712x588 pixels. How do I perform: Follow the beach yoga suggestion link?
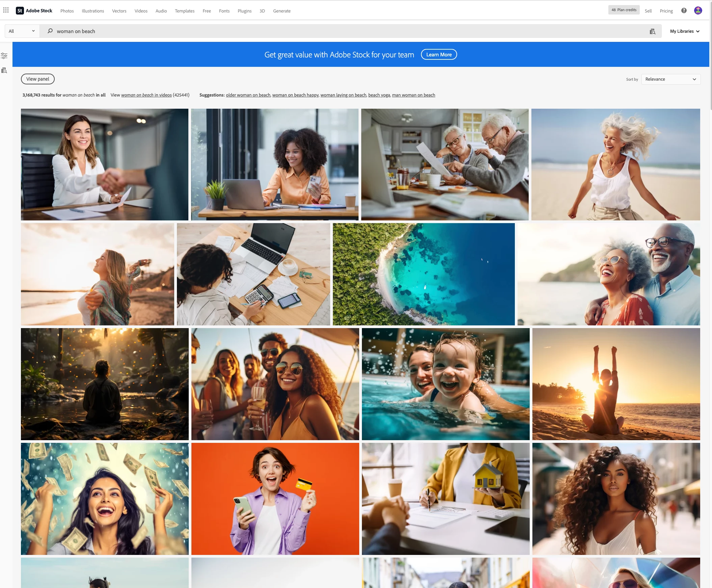click(x=379, y=95)
